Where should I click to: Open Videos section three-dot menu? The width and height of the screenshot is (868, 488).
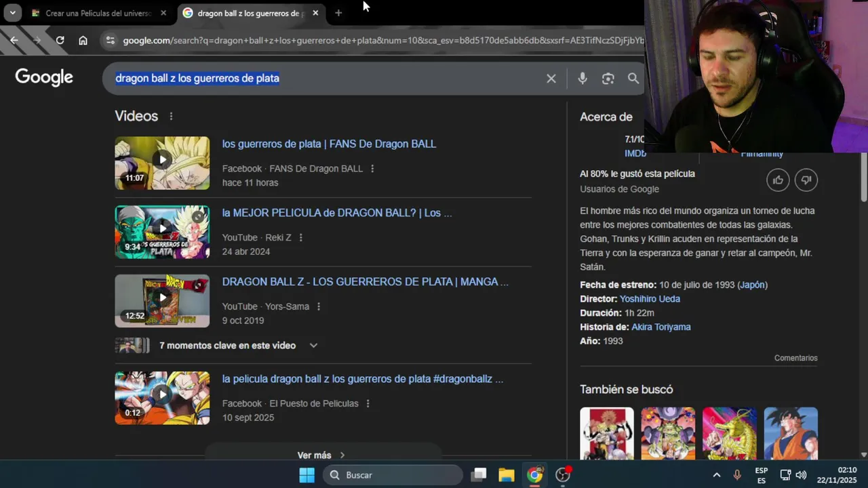pyautogui.click(x=171, y=117)
